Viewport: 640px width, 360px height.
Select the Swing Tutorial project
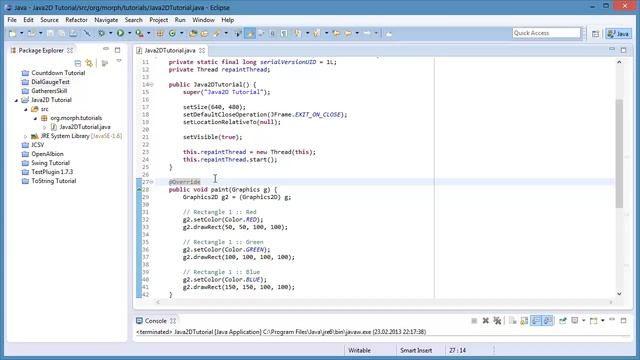50,163
